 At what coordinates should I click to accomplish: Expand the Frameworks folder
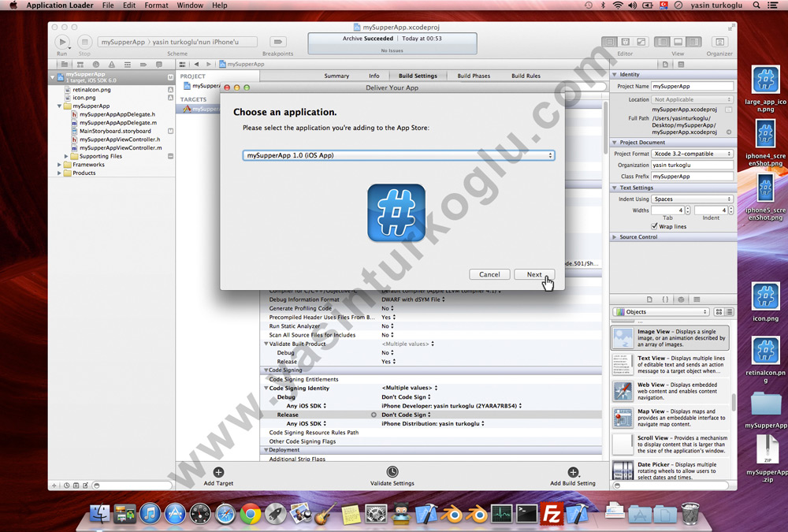59,165
